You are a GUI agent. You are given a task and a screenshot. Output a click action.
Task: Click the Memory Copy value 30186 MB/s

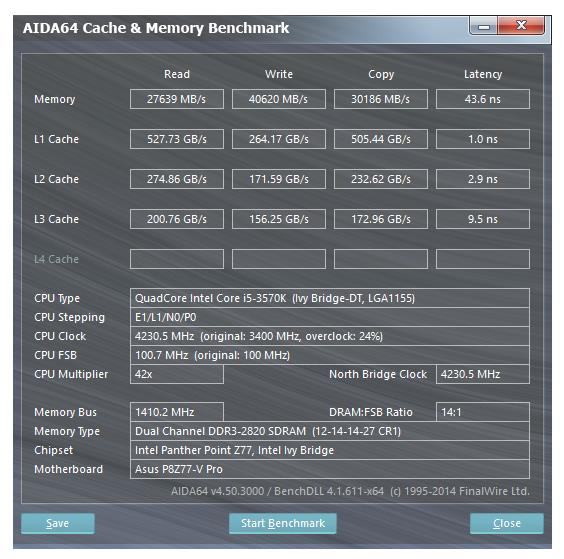coord(381,99)
